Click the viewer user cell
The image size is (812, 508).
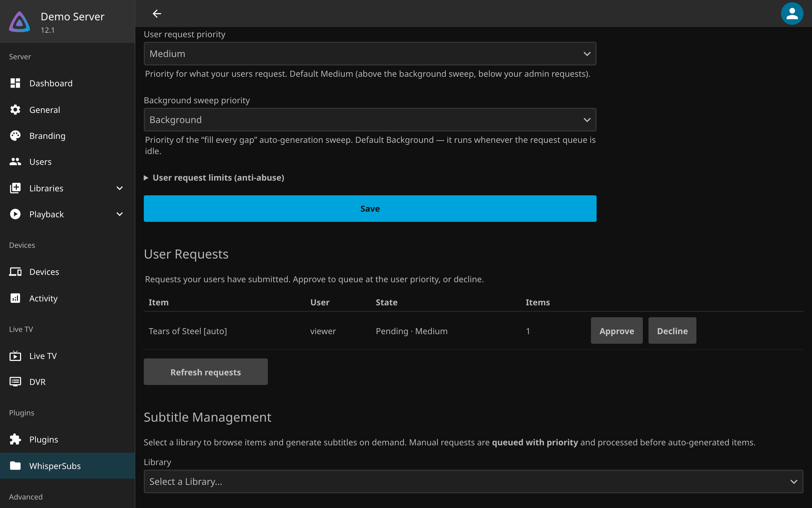click(323, 331)
